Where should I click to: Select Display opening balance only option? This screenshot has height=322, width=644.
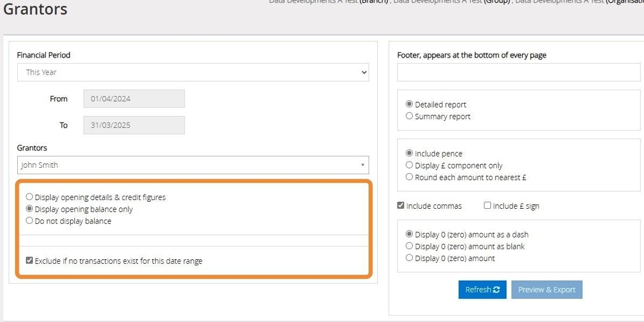coord(30,209)
